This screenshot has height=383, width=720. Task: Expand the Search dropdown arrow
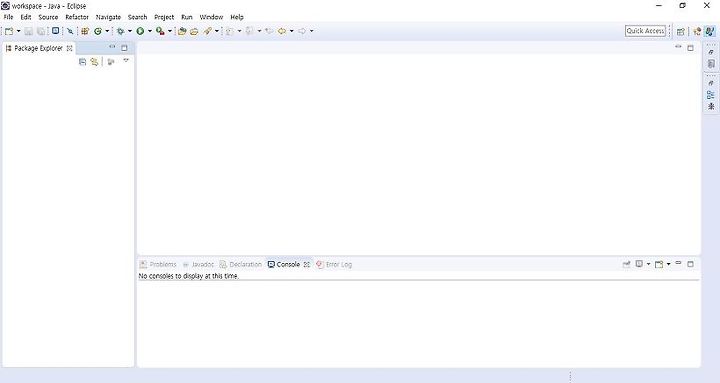216,31
